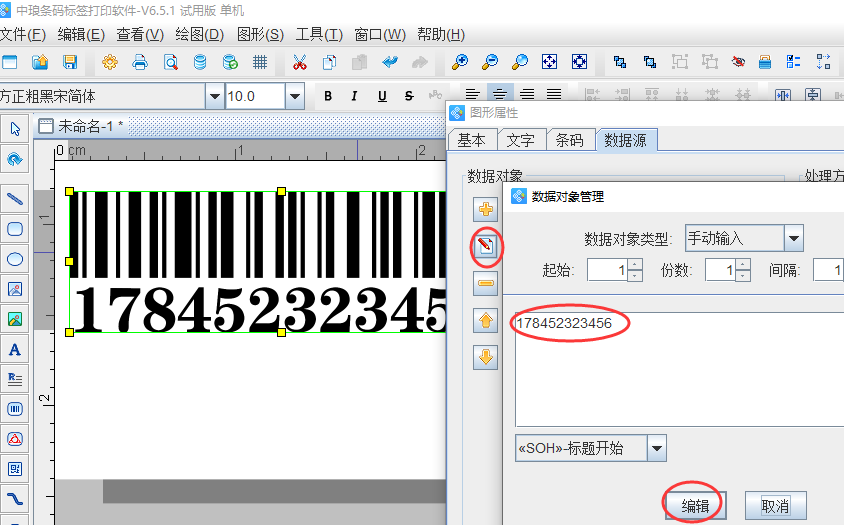This screenshot has height=525, width=844.
Task: Select the arrow pointer tool
Action: [15, 129]
